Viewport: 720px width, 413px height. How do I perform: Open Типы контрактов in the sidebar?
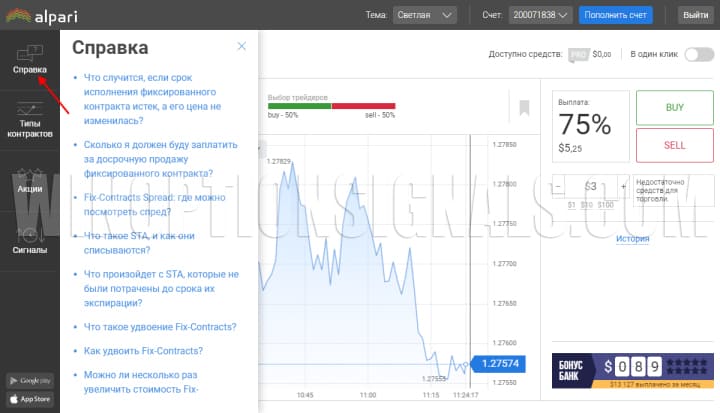click(29, 119)
